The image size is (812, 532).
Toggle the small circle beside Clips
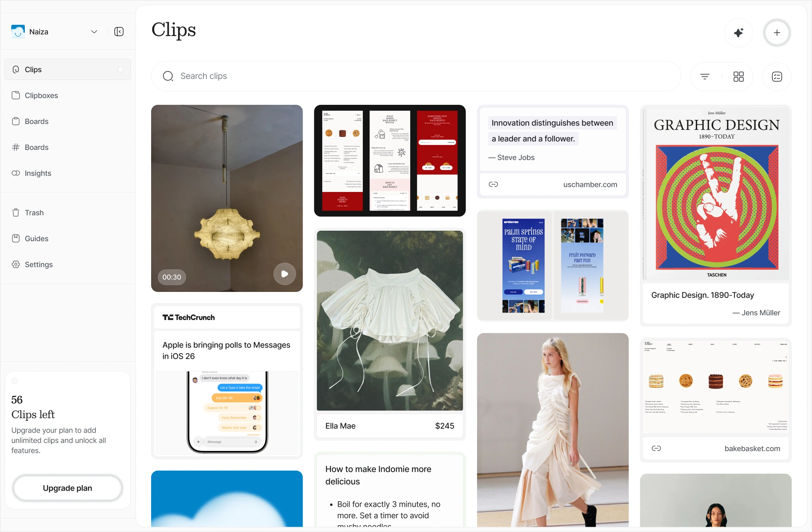[121, 70]
